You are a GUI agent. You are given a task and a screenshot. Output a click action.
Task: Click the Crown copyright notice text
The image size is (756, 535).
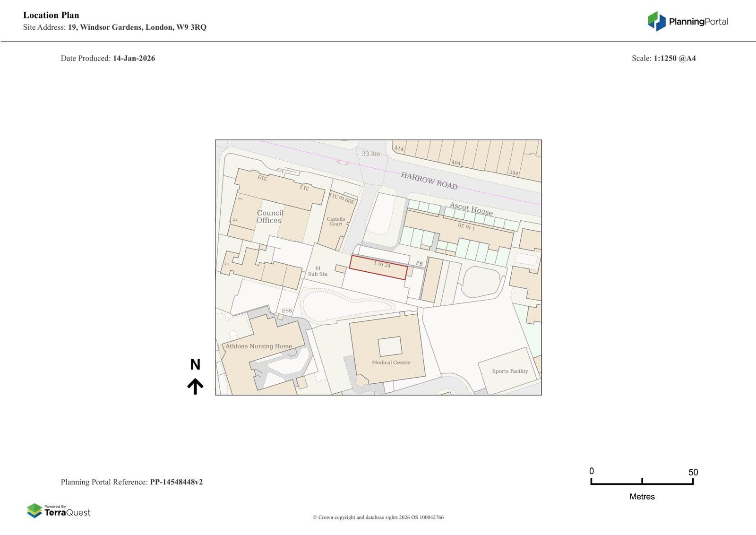(x=378, y=518)
